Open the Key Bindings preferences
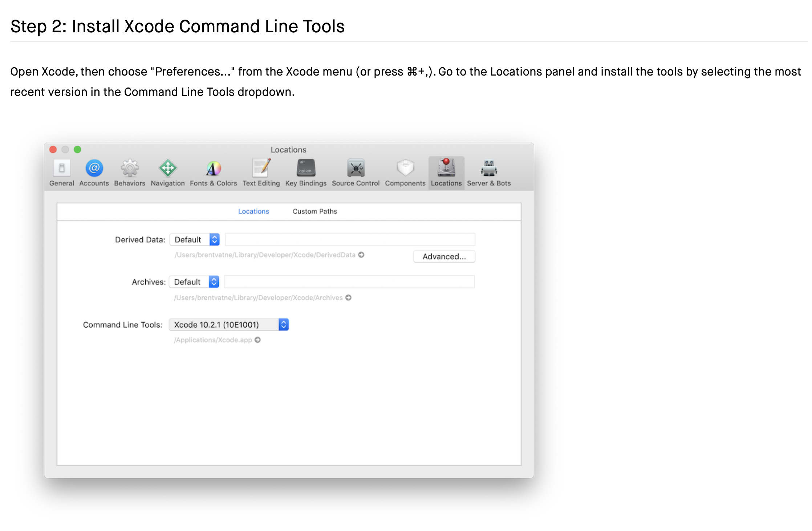Viewport: 812px width, 531px height. coord(305,171)
